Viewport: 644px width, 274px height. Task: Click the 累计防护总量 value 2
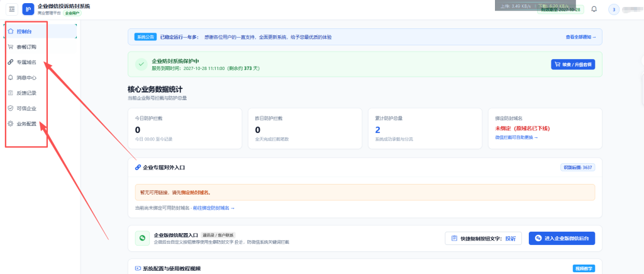pos(377,130)
